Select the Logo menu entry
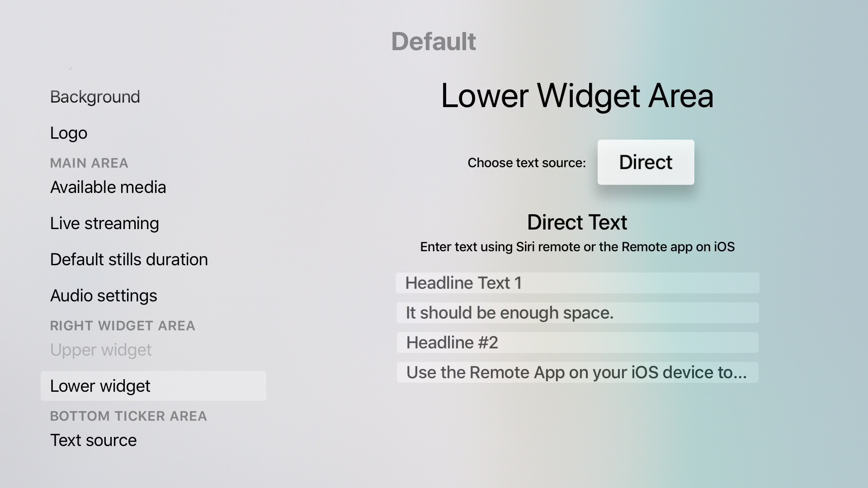The width and height of the screenshot is (868, 488). (69, 133)
